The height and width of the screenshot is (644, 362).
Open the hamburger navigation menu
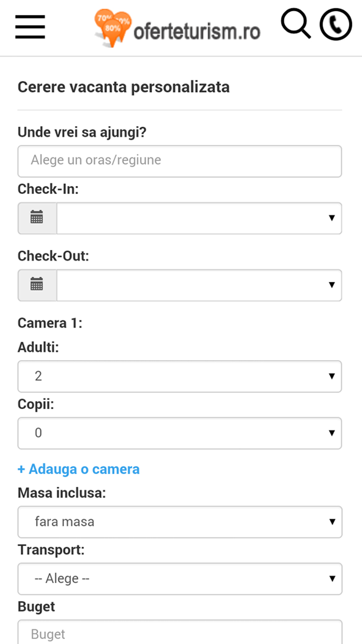click(x=30, y=27)
